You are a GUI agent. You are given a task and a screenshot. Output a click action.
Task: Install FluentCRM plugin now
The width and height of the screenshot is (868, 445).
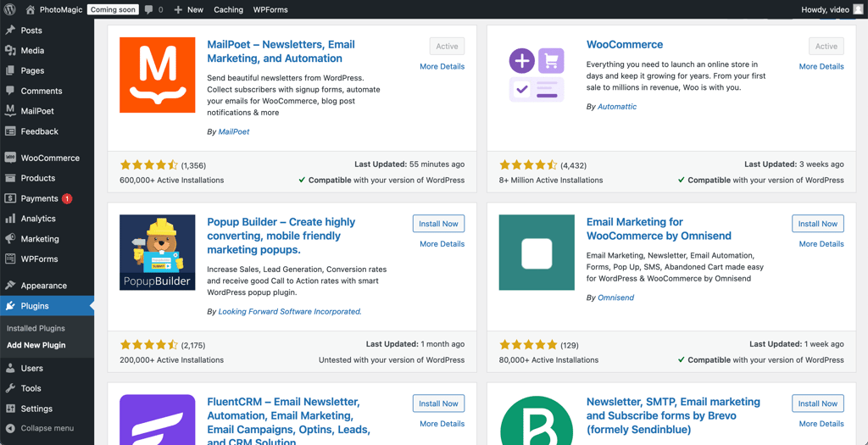coord(438,403)
